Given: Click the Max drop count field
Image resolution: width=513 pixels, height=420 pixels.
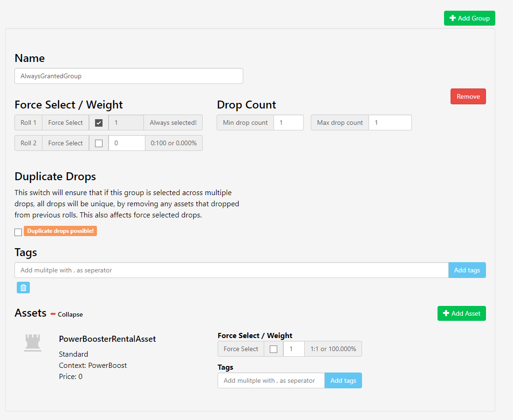Looking at the screenshot, I should [390, 122].
